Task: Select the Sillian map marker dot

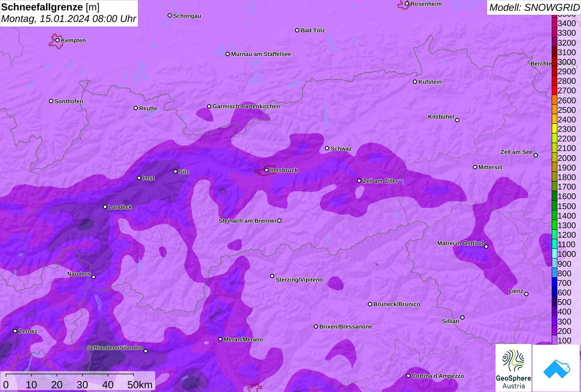Action: (462, 318)
